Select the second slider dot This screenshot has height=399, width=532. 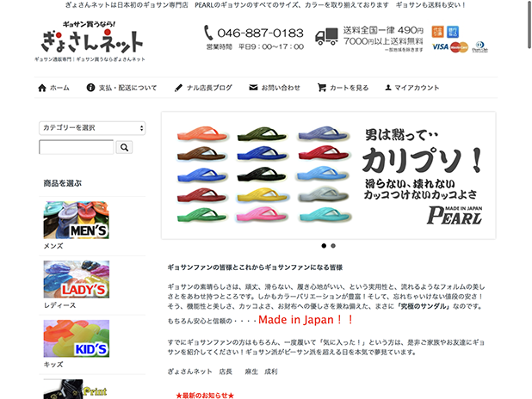[333, 246]
